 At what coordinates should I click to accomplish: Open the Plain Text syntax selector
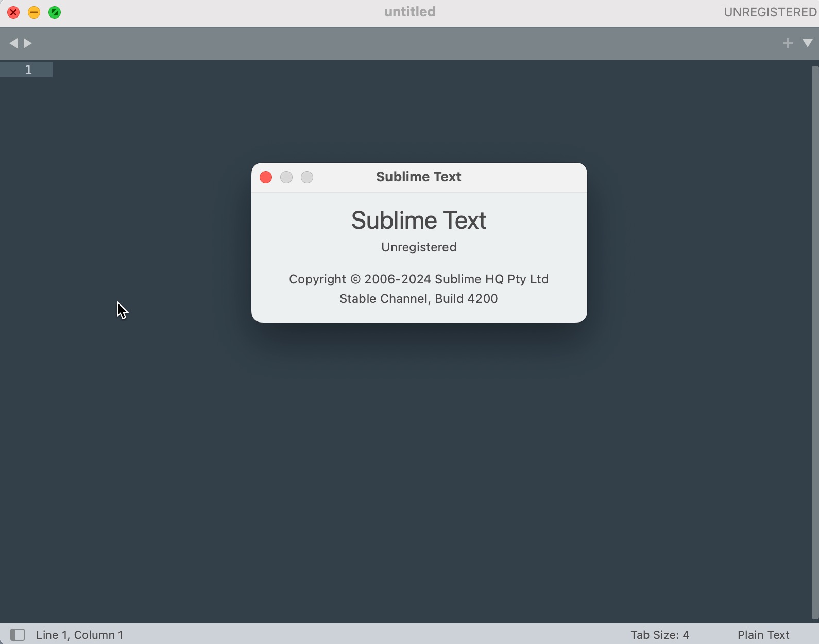pos(763,635)
